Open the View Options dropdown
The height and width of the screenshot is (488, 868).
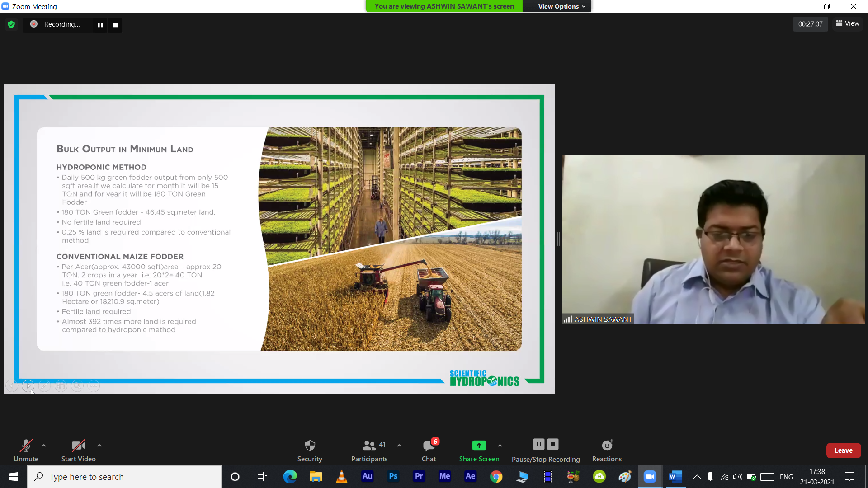(x=561, y=6)
